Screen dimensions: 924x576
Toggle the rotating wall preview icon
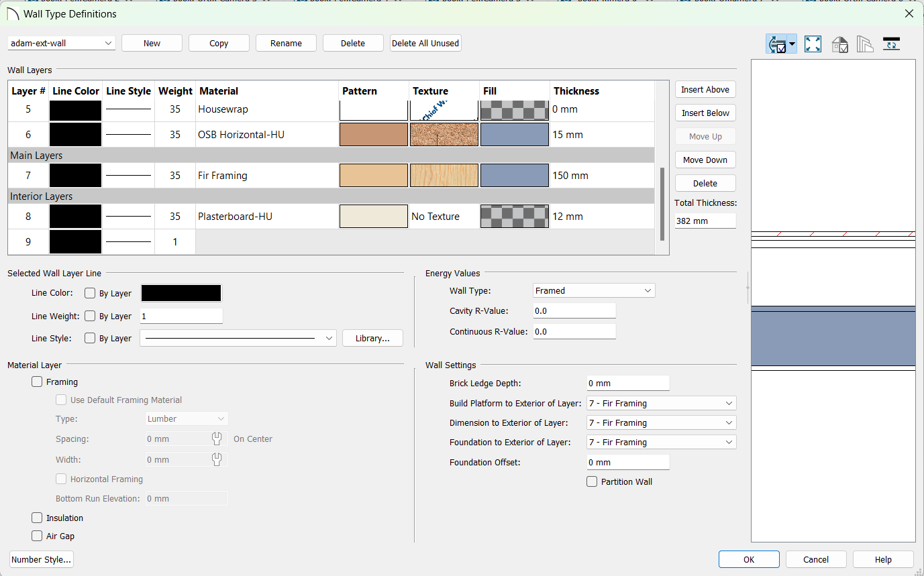777,44
